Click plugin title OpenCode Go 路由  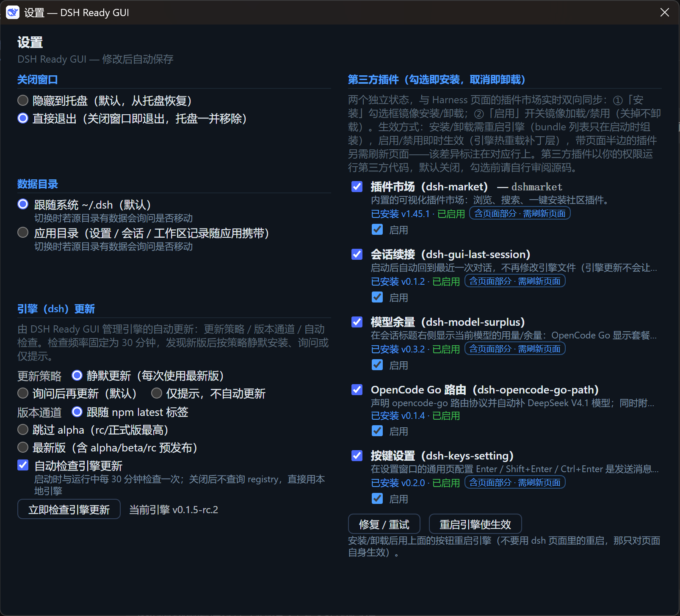[x=485, y=390]
